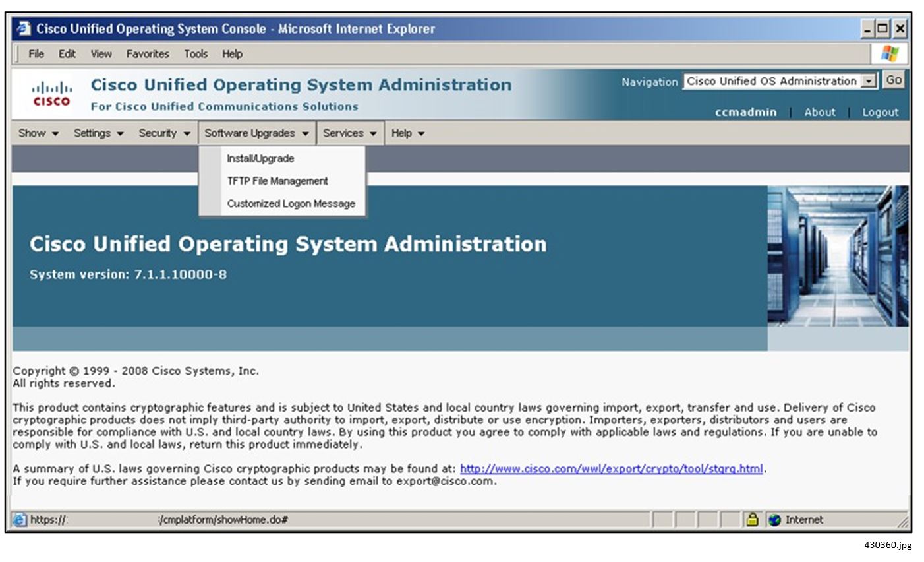Open the File menu
Image resolution: width=924 pixels, height=562 pixels.
click(x=36, y=54)
